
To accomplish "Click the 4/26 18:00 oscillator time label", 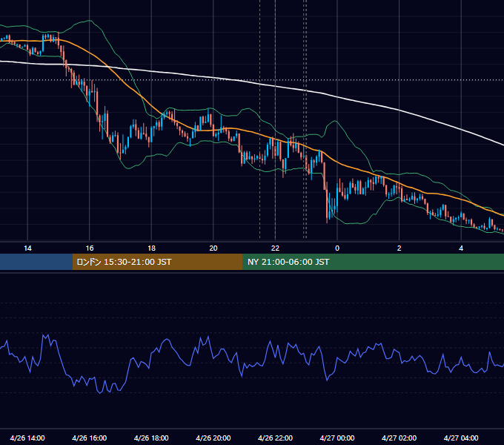I will pos(151,438).
